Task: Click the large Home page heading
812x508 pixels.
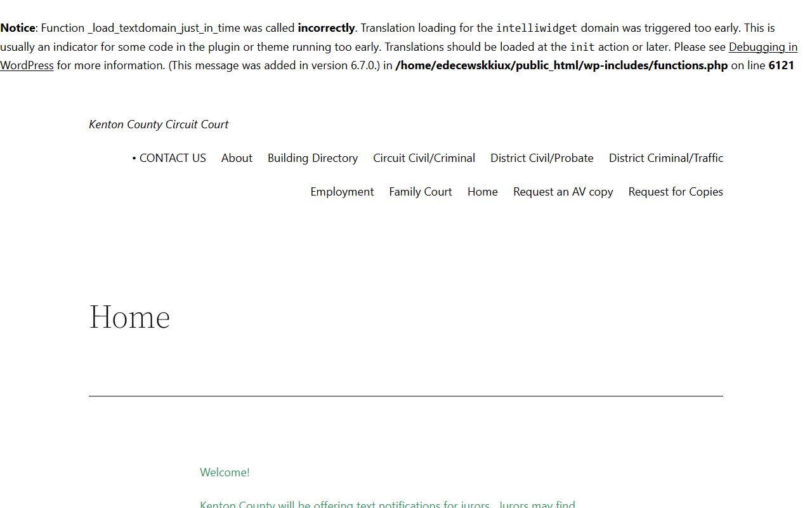Action: click(x=129, y=316)
